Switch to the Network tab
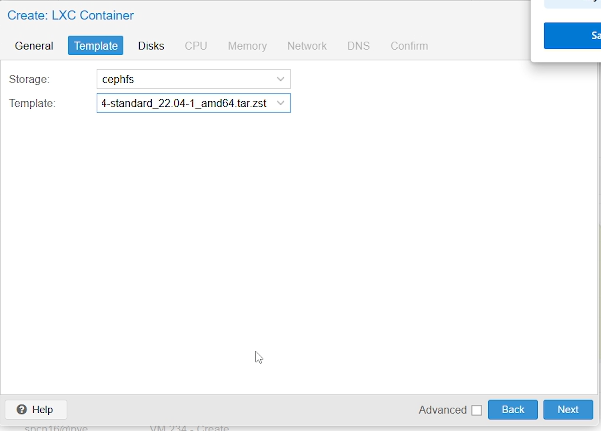This screenshot has width=601, height=431. click(307, 46)
